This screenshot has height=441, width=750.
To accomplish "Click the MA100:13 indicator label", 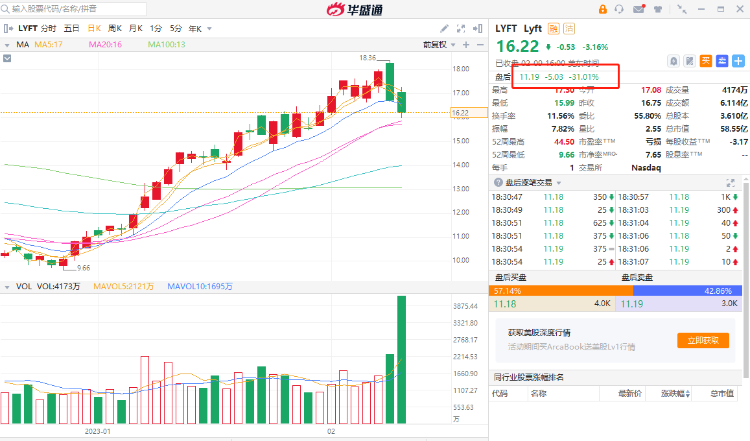I will click(x=166, y=44).
